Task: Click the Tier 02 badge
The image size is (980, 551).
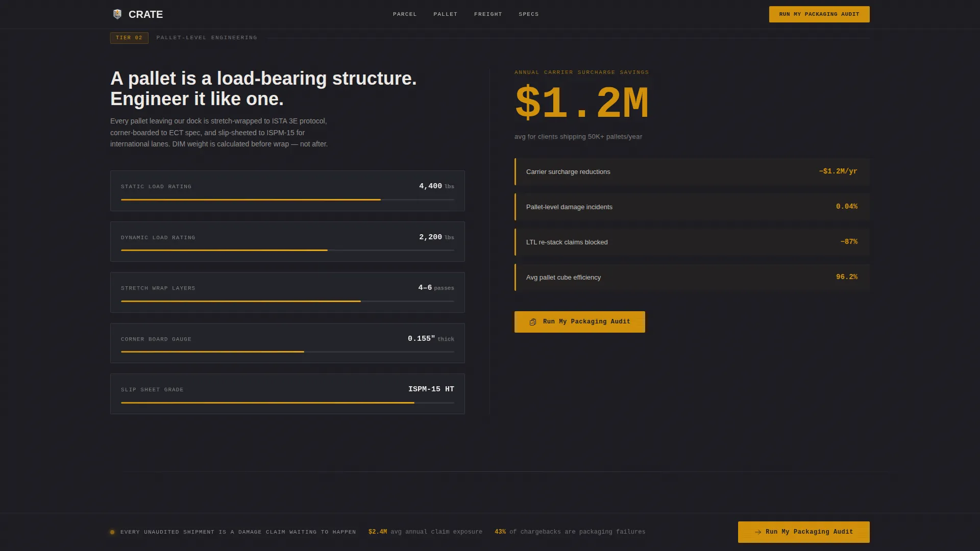Action: pos(129,38)
